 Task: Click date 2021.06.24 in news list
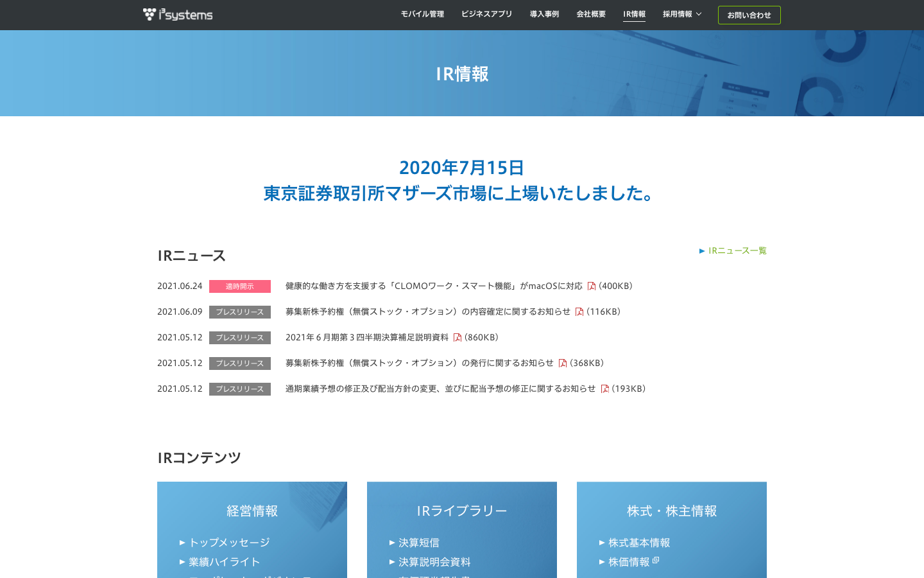tap(180, 286)
